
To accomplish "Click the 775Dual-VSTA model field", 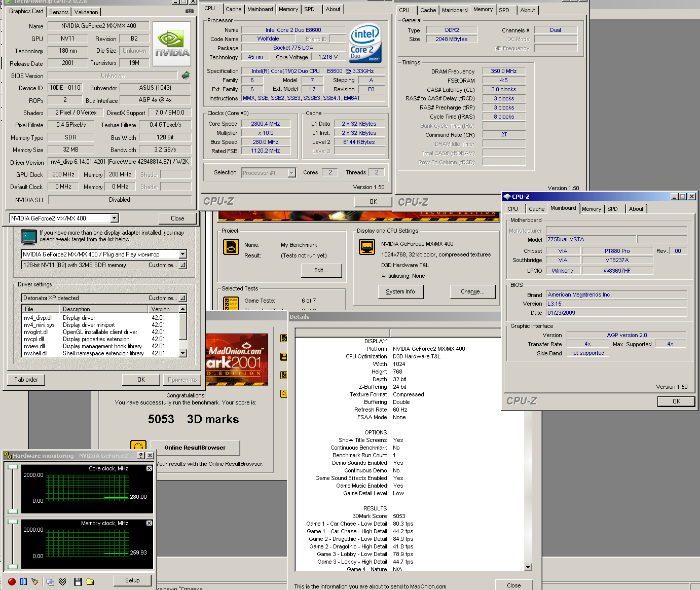I will click(x=591, y=239).
